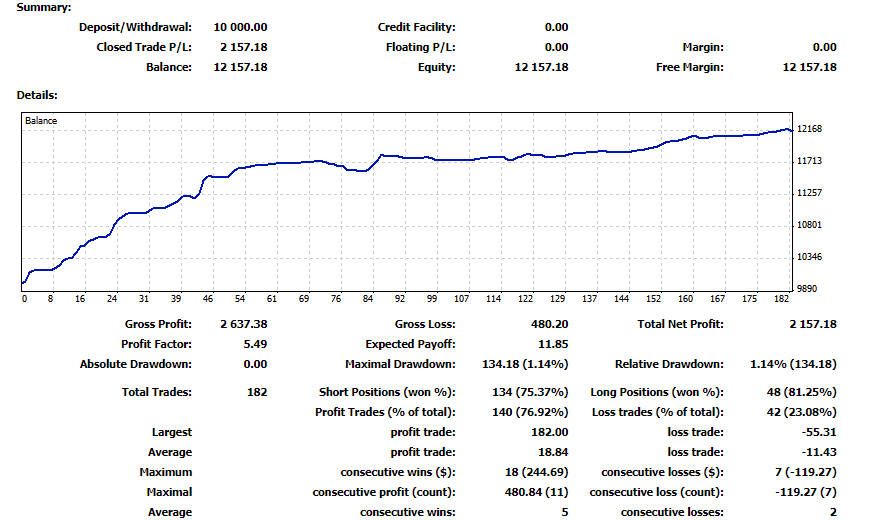Click the Details heading
The width and height of the screenshot is (894, 520).
(37, 95)
